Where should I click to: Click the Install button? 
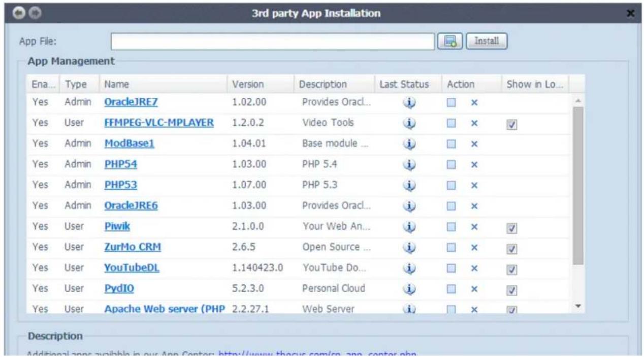point(487,41)
